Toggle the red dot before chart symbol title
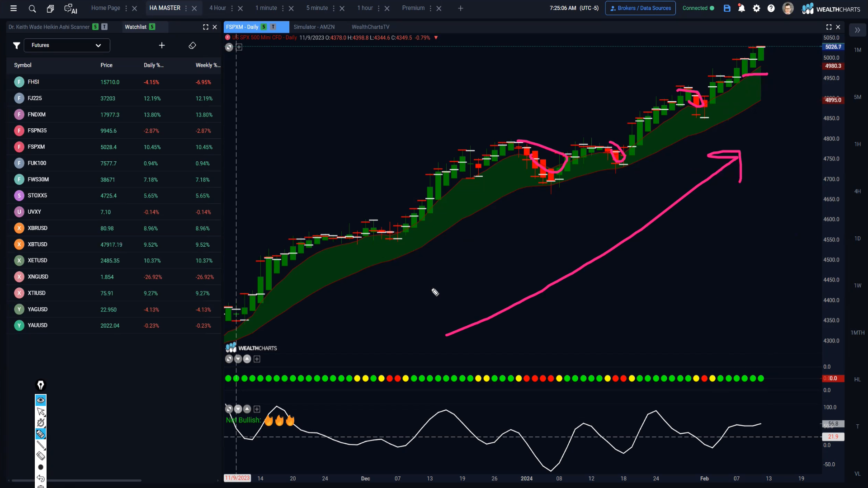The image size is (868, 488). pos(228,38)
